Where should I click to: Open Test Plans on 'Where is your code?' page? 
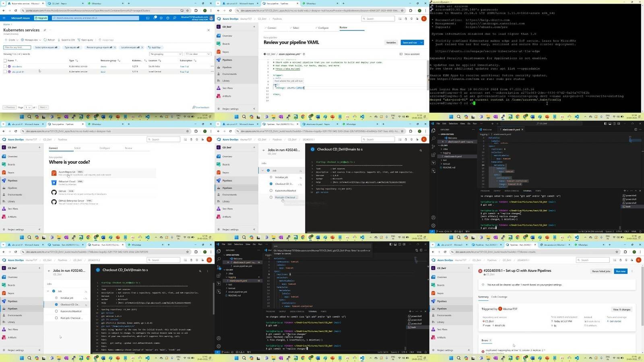tap(13, 209)
